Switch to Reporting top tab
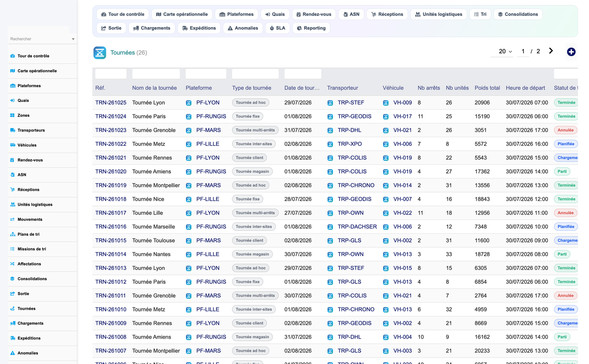Screen dimensions: 589x364 pos(311,28)
